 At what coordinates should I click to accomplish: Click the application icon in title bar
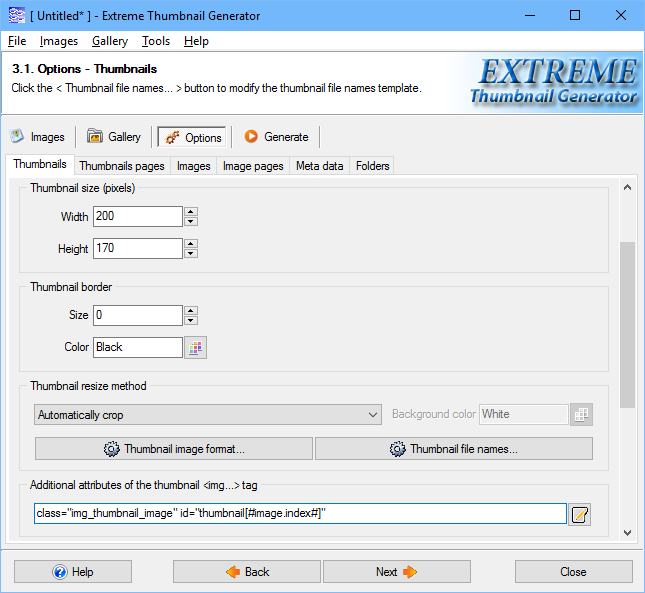point(16,16)
